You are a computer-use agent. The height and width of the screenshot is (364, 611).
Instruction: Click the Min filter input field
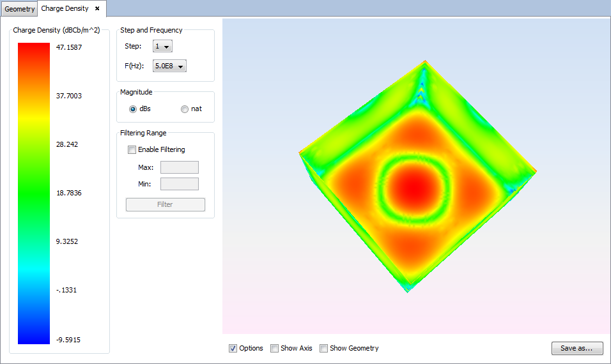[179, 184]
